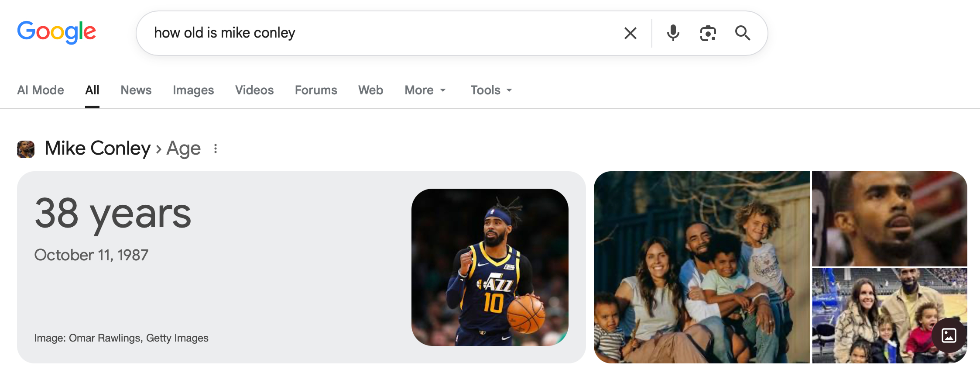Select the Forums tab
Screen dimensions: 980x380
(316, 90)
